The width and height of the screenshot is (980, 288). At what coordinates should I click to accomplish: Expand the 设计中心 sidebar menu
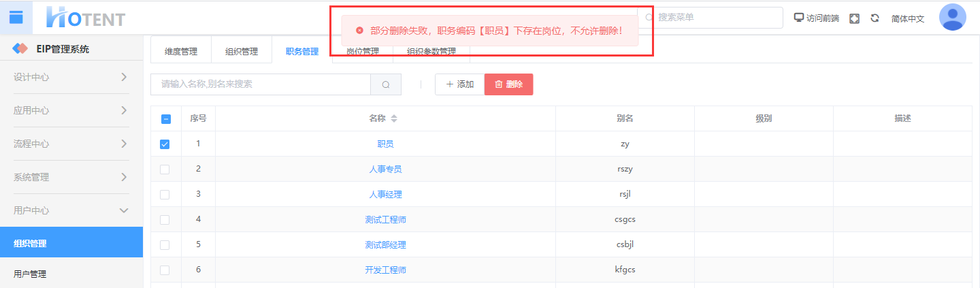71,77
